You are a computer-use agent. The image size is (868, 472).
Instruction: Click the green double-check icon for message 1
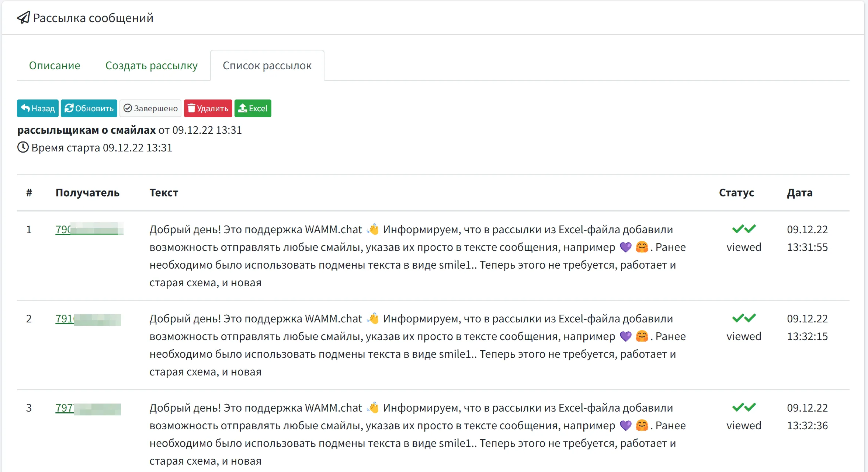(x=744, y=229)
